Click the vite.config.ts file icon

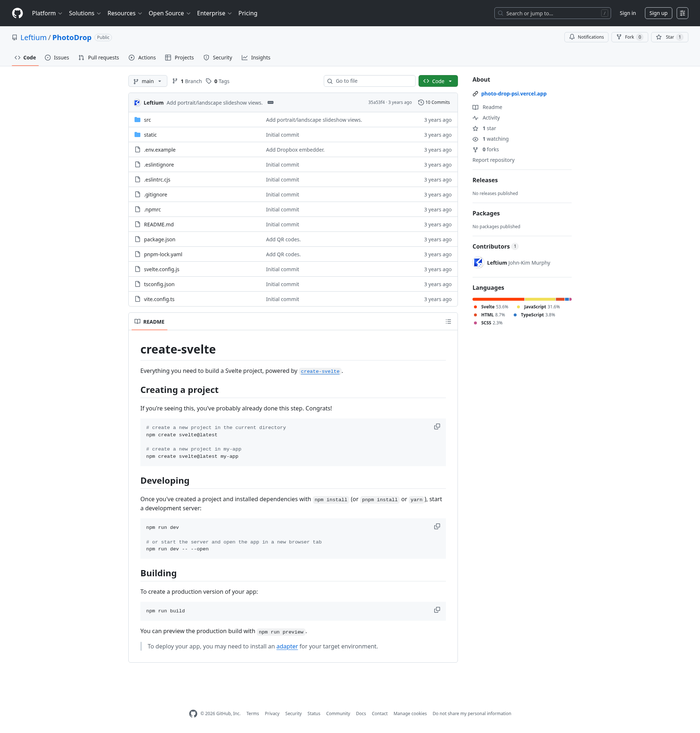[137, 299]
